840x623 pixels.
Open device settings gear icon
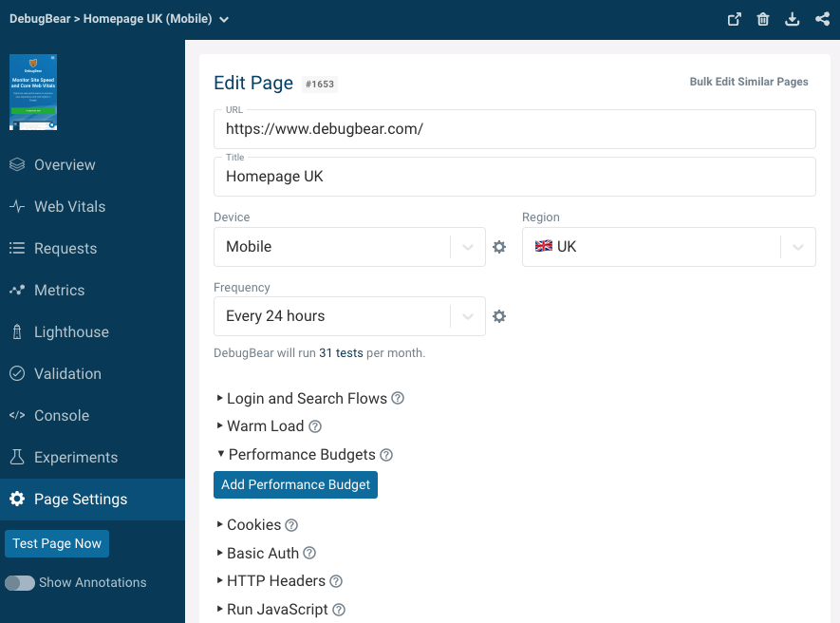click(x=499, y=247)
